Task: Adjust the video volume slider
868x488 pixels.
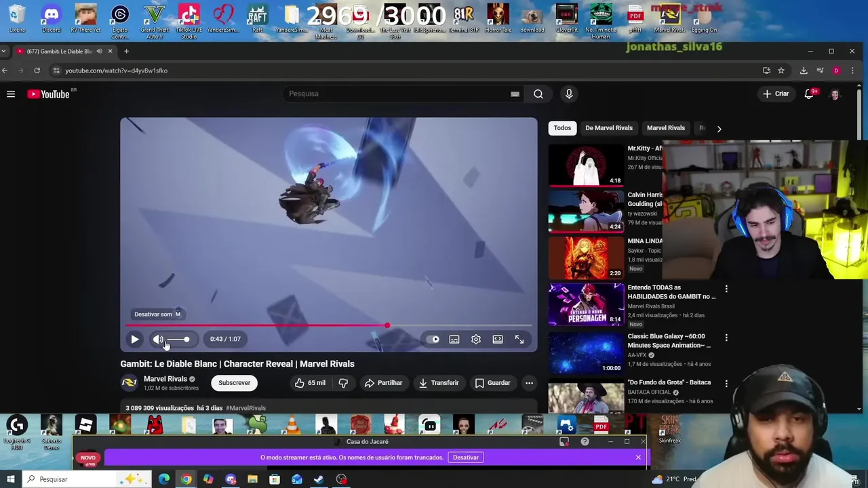Action: tap(178, 339)
